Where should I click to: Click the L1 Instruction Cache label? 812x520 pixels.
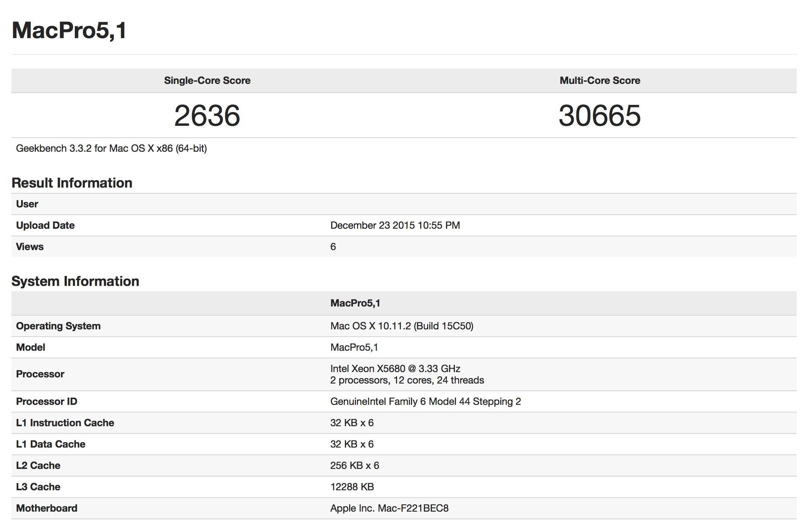(65, 423)
